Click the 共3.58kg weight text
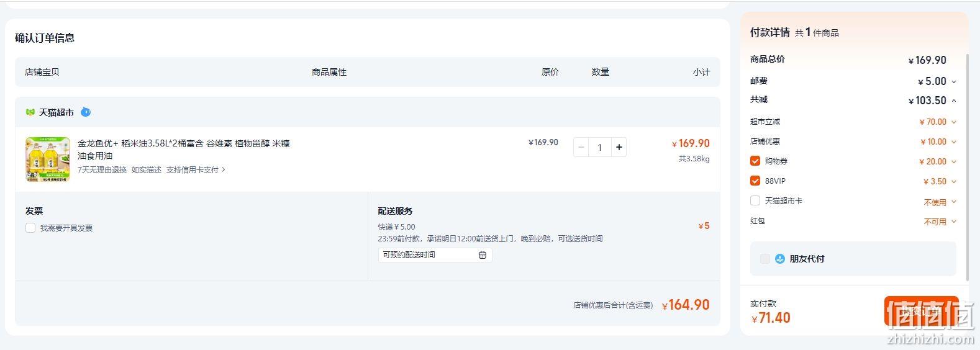 [694, 159]
